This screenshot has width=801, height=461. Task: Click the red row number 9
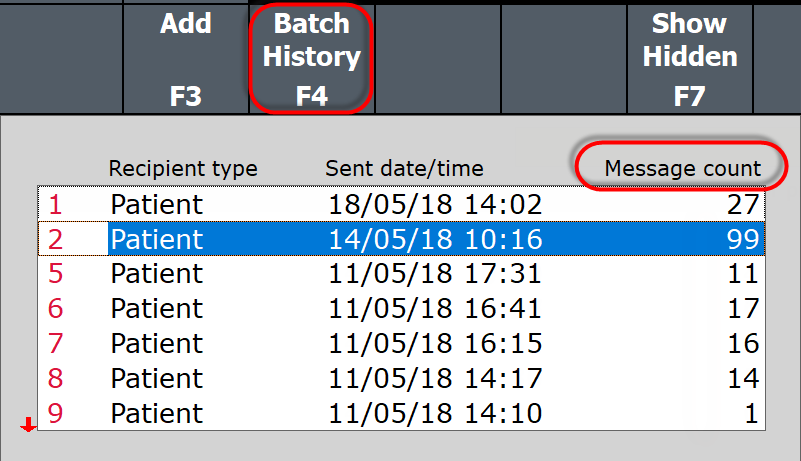[x=56, y=413]
